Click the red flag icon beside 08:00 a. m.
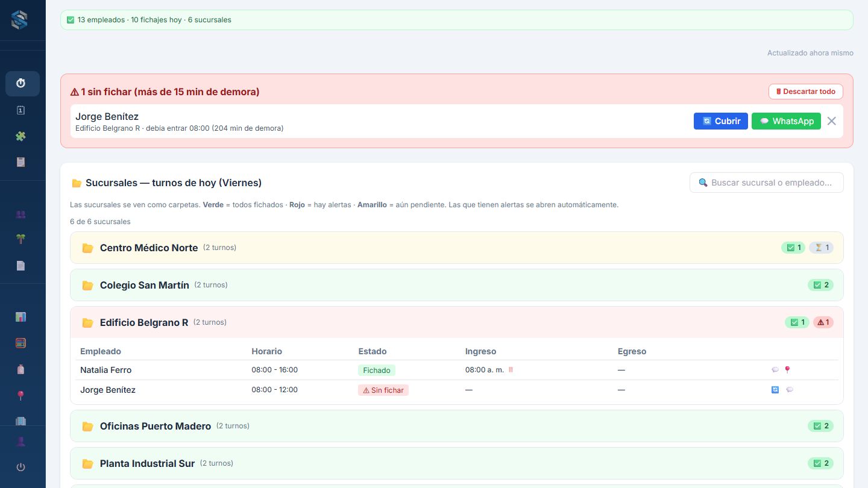 click(511, 370)
